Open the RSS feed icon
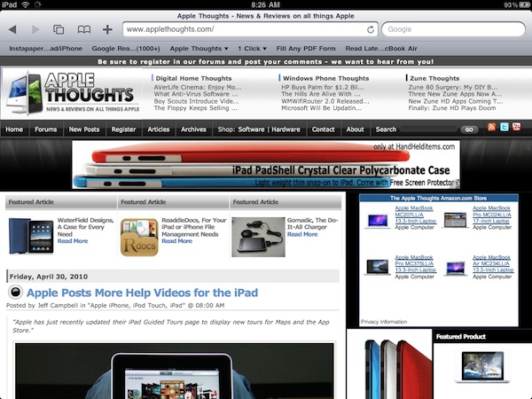 tap(491, 127)
